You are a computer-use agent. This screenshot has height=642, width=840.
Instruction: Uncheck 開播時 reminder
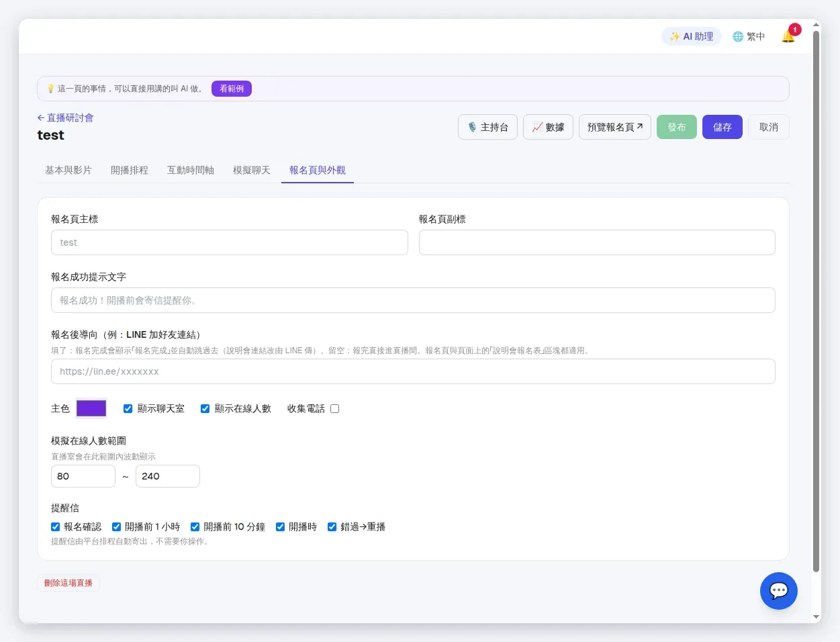point(280,526)
